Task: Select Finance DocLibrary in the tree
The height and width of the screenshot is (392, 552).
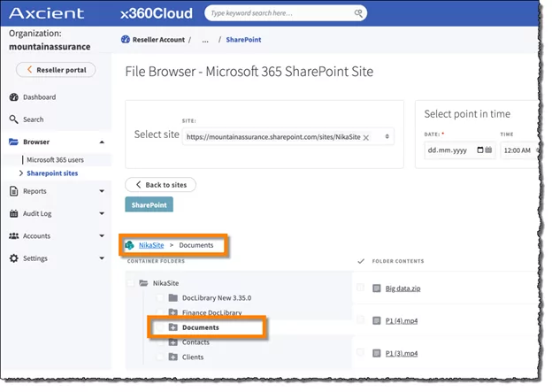Action: pos(212,312)
